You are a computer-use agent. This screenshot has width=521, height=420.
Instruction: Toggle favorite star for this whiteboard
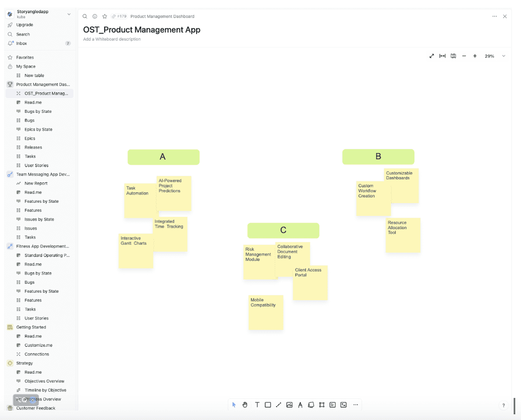(105, 16)
